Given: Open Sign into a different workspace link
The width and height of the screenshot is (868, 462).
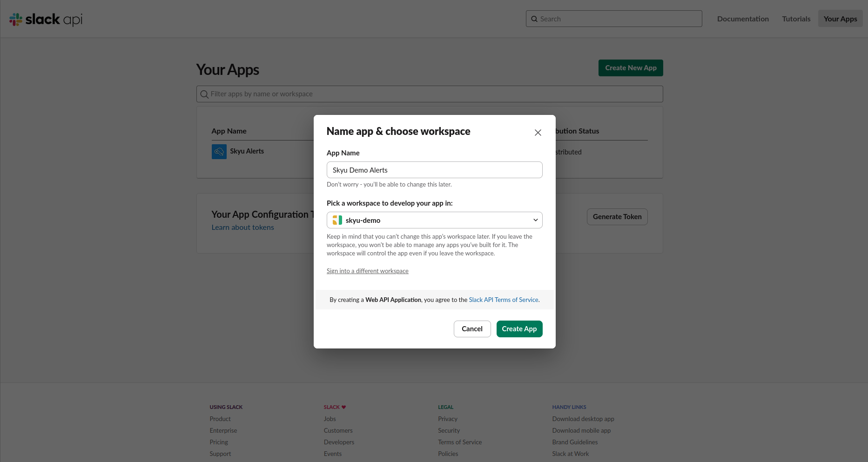Looking at the screenshot, I should point(368,271).
